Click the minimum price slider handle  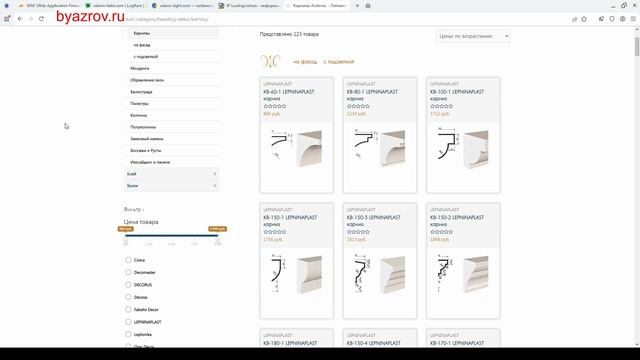[125, 229]
